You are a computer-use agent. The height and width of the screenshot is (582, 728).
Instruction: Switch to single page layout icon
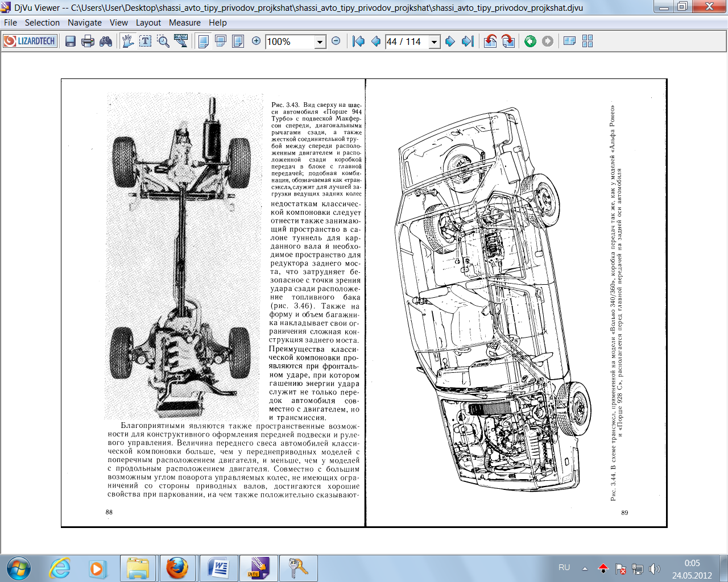[204, 41]
